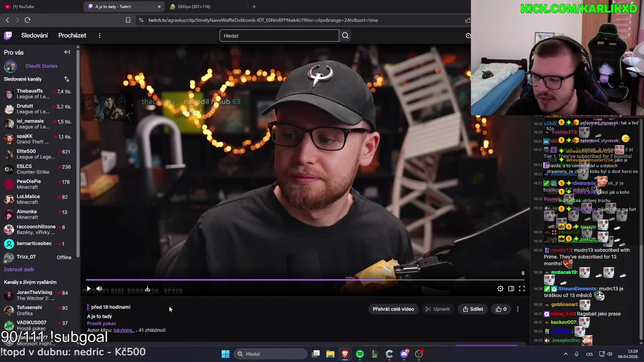644x362 pixels.
Task: Mute the clip volume
Action: coord(99,289)
